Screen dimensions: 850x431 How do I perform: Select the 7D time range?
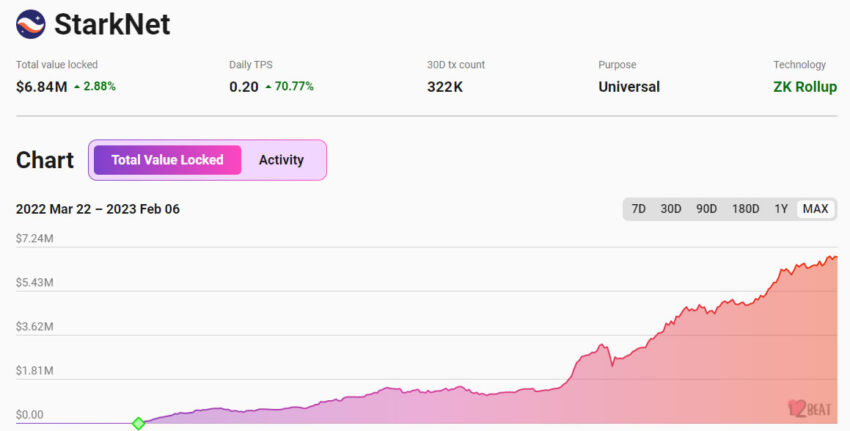tap(638, 209)
